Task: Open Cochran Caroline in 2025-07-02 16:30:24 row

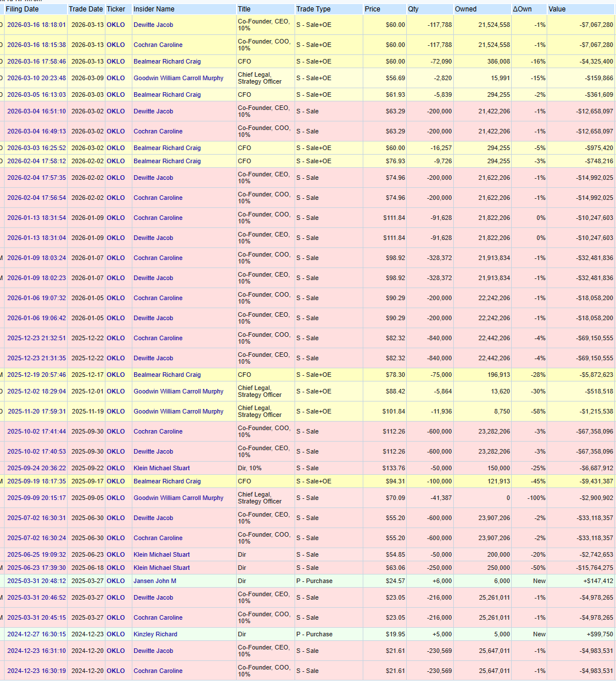Action: pos(158,538)
